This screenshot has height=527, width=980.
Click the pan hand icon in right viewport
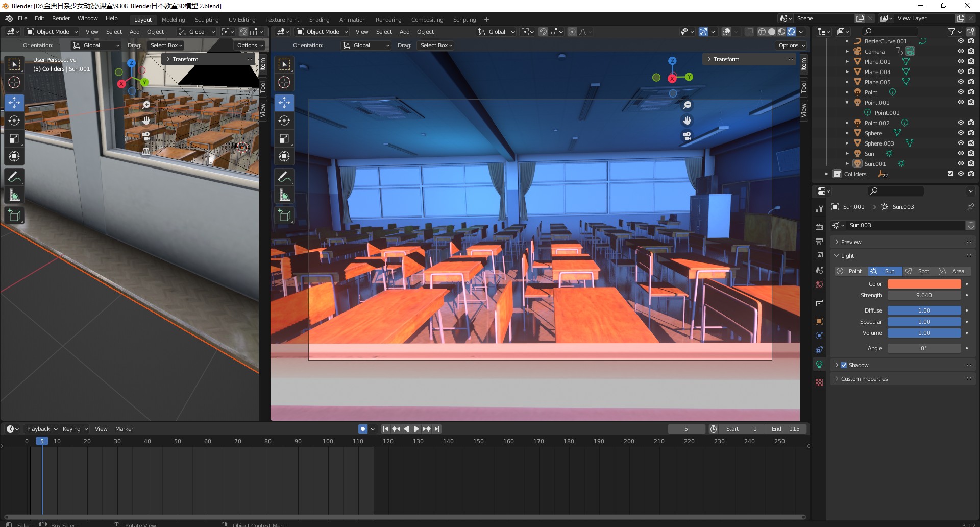[x=687, y=121]
